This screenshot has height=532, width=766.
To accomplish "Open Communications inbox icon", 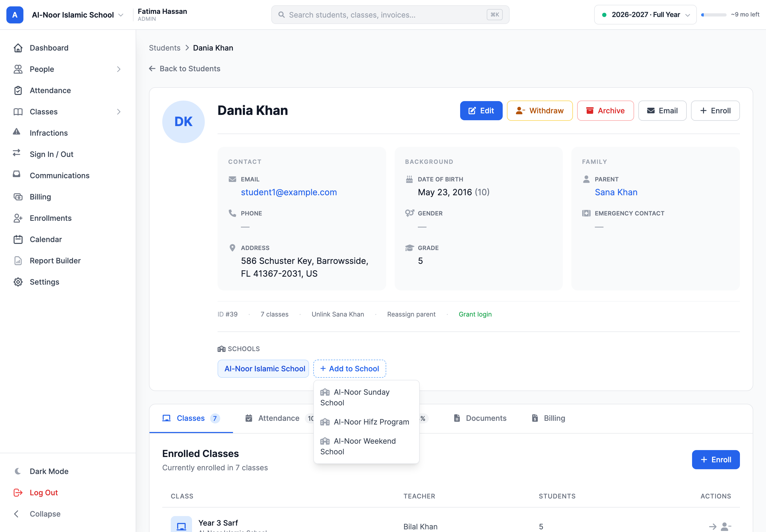I will click(17, 174).
